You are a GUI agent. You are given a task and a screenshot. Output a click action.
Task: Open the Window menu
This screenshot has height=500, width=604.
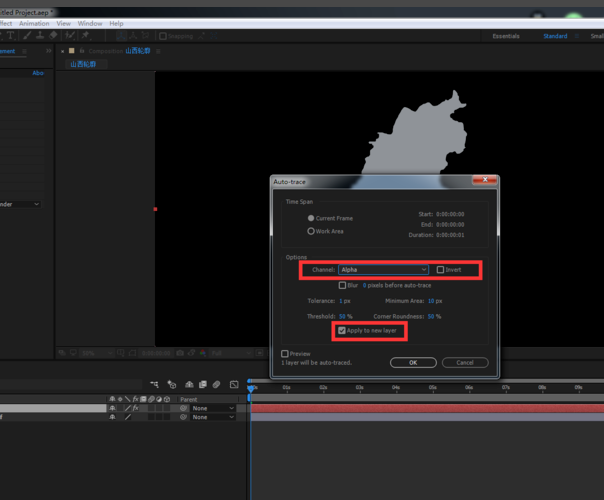click(90, 23)
